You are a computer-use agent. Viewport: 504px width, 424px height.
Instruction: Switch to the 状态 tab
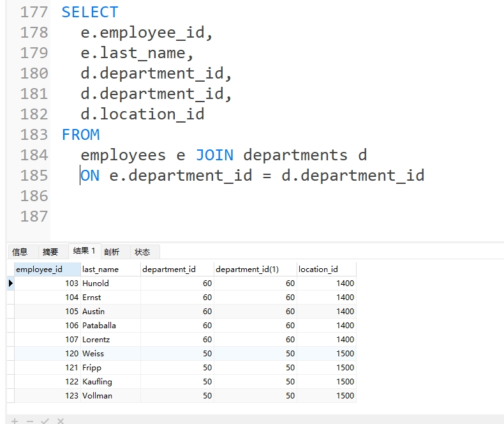pos(142,252)
